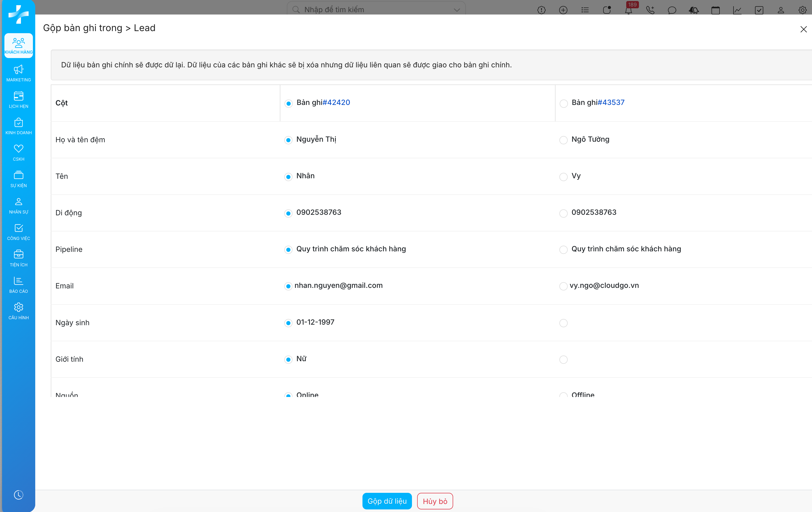Open the Khách hàng sidebar tab

tap(19, 46)
